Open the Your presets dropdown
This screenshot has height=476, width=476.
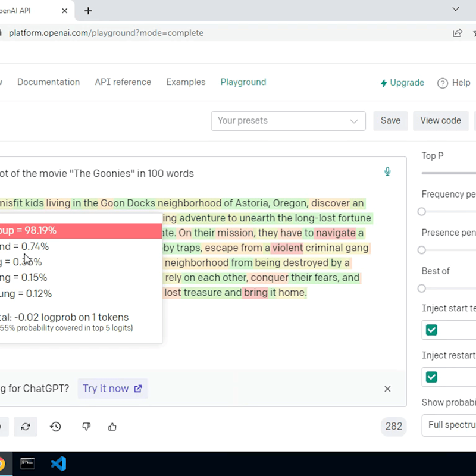click(288, 121)
